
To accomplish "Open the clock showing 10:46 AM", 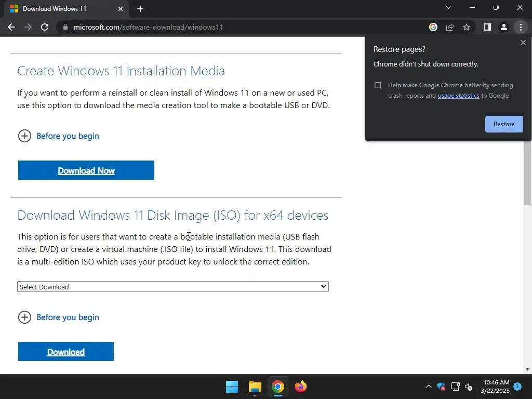I will 495,387.
